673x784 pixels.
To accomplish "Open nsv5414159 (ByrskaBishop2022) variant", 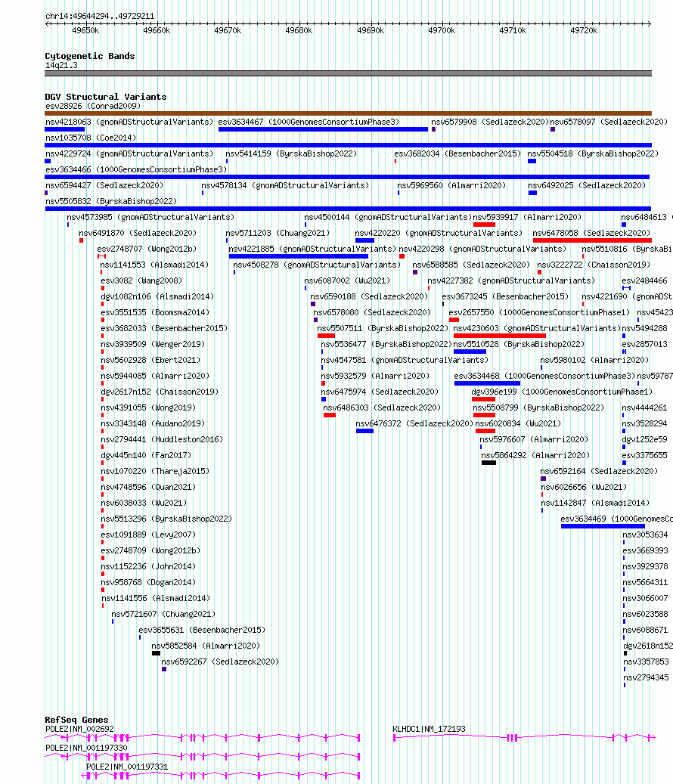I will 291,154.
